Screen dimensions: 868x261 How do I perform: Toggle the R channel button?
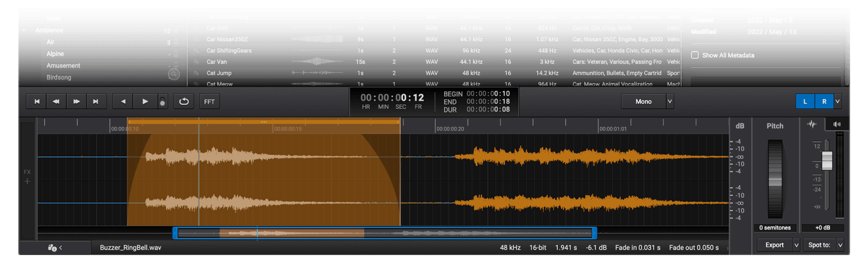pos(824,101)
